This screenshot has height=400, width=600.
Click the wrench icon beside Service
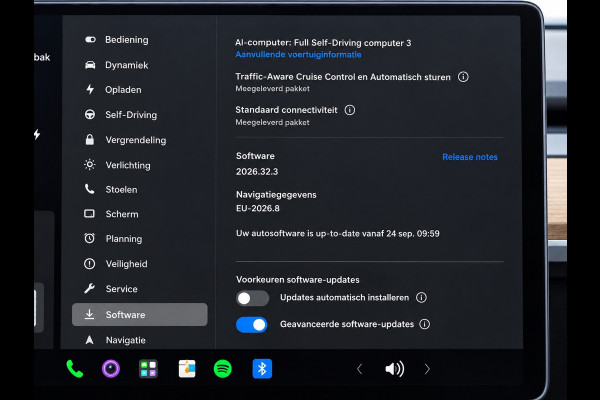point(90,288)
